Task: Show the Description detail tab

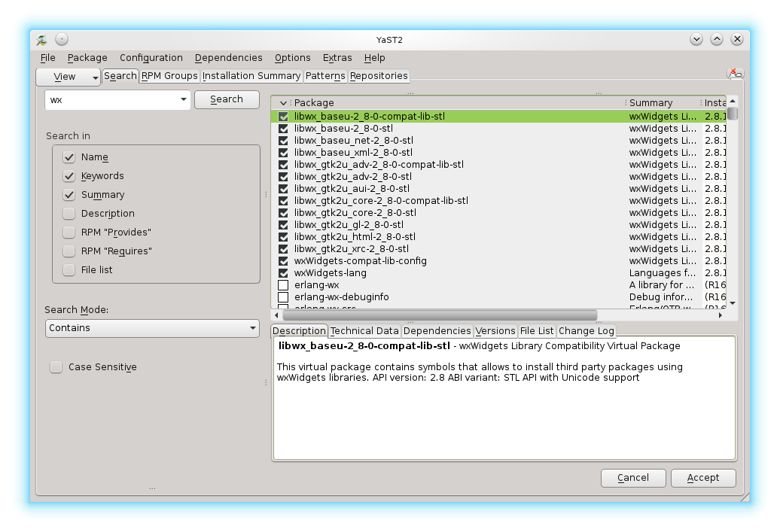Action: tap(299, 331)
